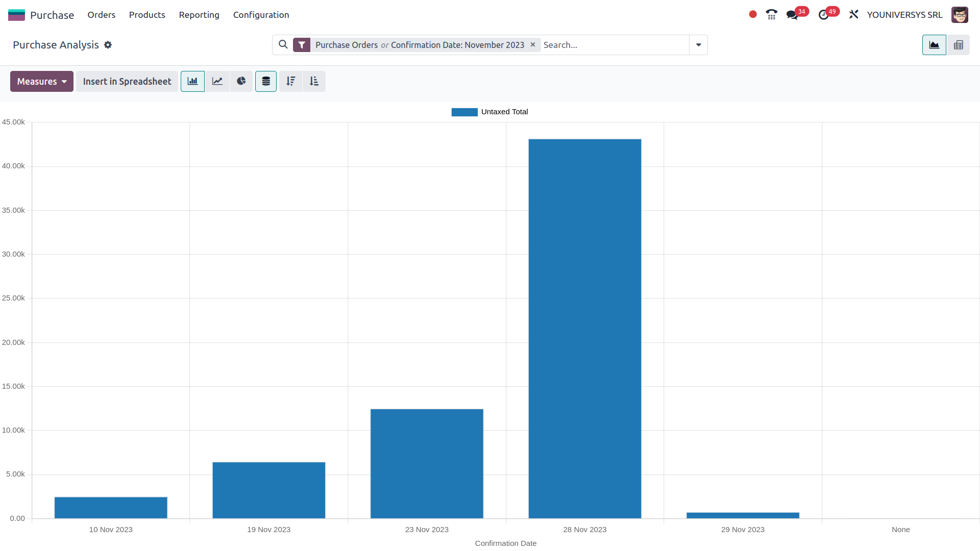Remove the Confirmation Date November 2023 filter
This screenshot has width=980, height=551.
[x=532, y=45]
